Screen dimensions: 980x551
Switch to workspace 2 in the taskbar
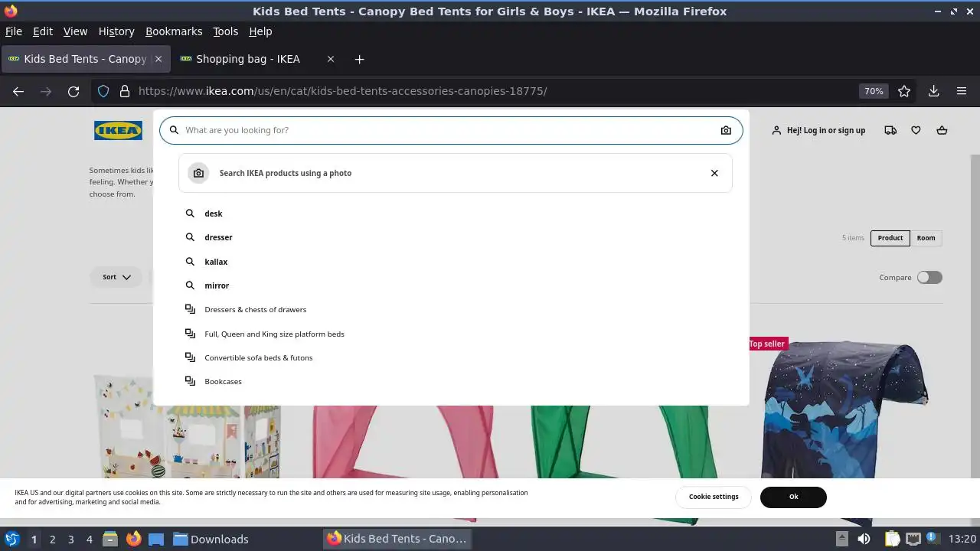click(x=52, y=539)
